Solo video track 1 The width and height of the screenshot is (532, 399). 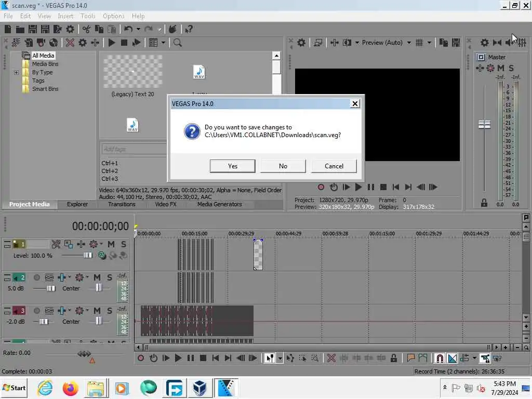[x=124, y=244]
